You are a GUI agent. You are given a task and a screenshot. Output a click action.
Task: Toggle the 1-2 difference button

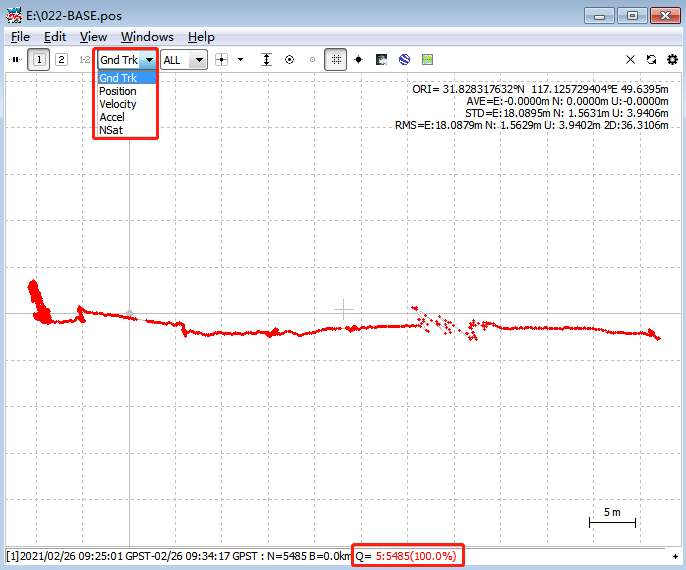coord(84,60)
